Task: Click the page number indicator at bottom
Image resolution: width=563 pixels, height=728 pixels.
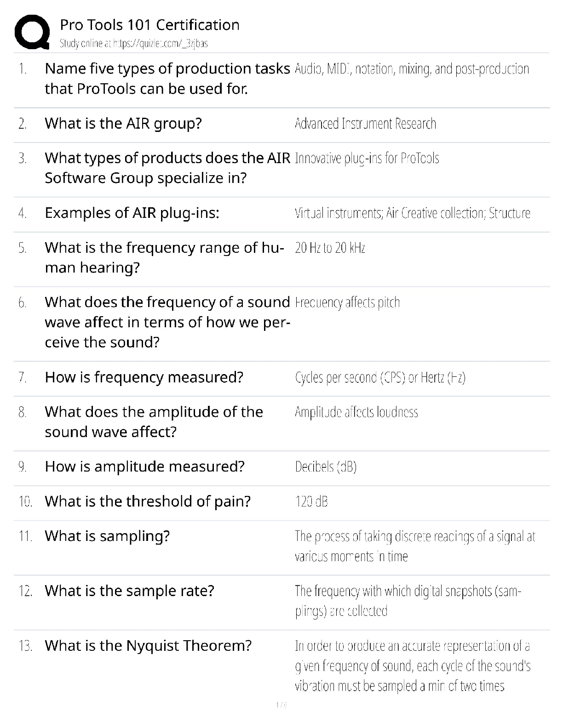Action: click(x=281, y=705)
